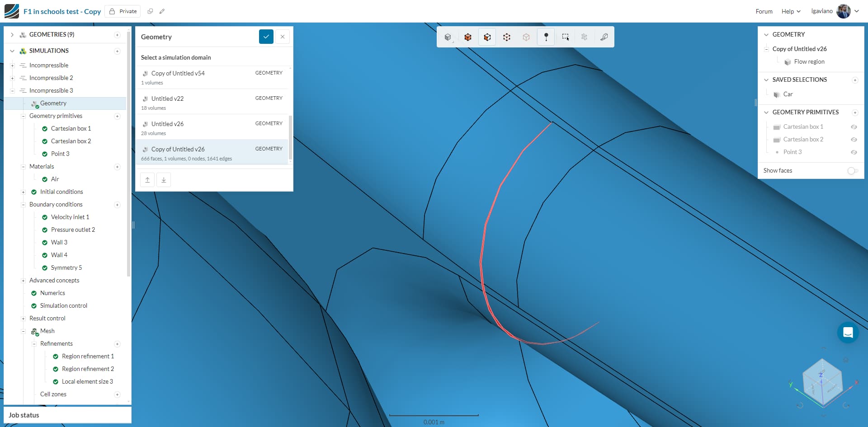Screen dimensions: 868x427
Task: Select the volumes selection filter icon
Action: pos(468,37)
